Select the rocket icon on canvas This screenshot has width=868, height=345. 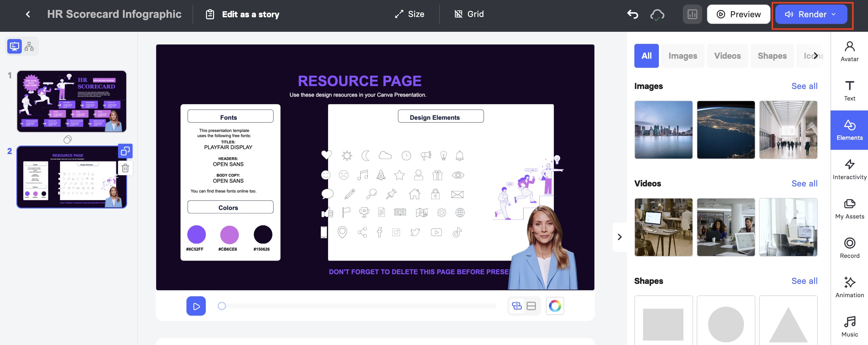381,175
